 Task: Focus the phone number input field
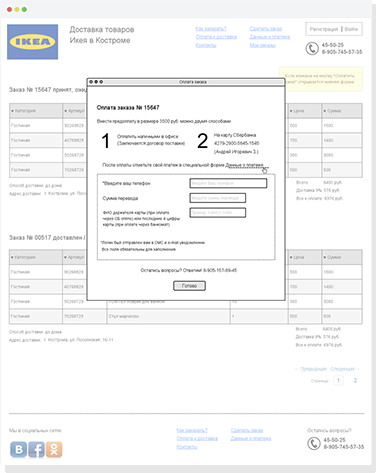click(x=228, y=183)
